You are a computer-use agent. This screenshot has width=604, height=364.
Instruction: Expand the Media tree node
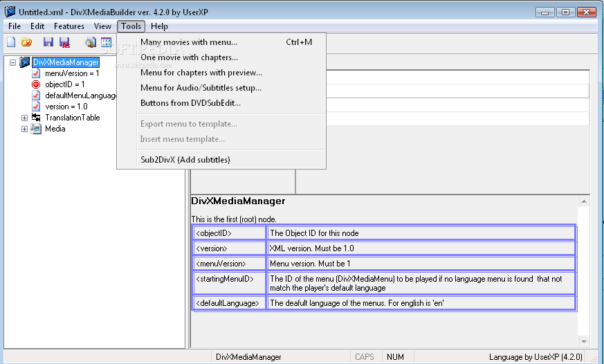(24, 129)
